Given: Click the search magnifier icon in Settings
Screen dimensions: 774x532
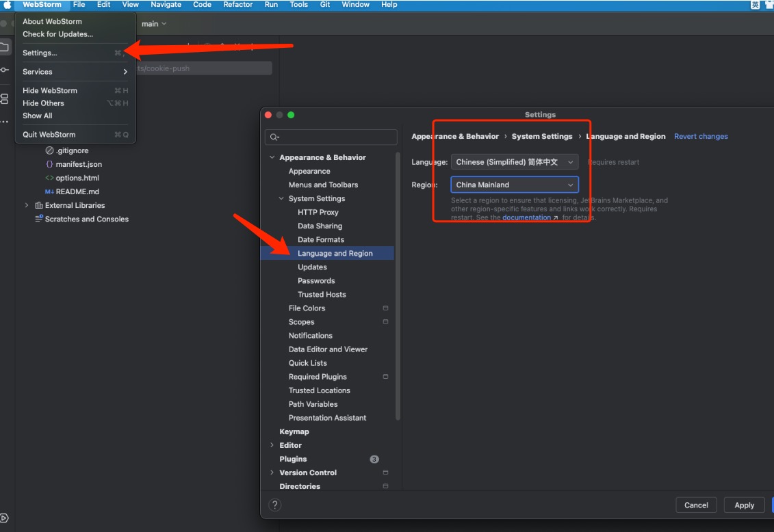Looking at the screenshot, I should tap(274, 137).
